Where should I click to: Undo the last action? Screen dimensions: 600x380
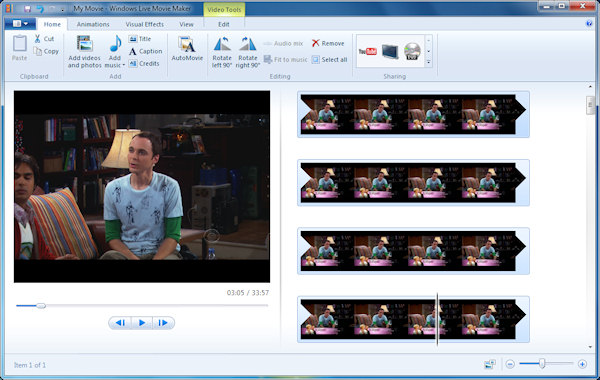[x=40, y=8]
